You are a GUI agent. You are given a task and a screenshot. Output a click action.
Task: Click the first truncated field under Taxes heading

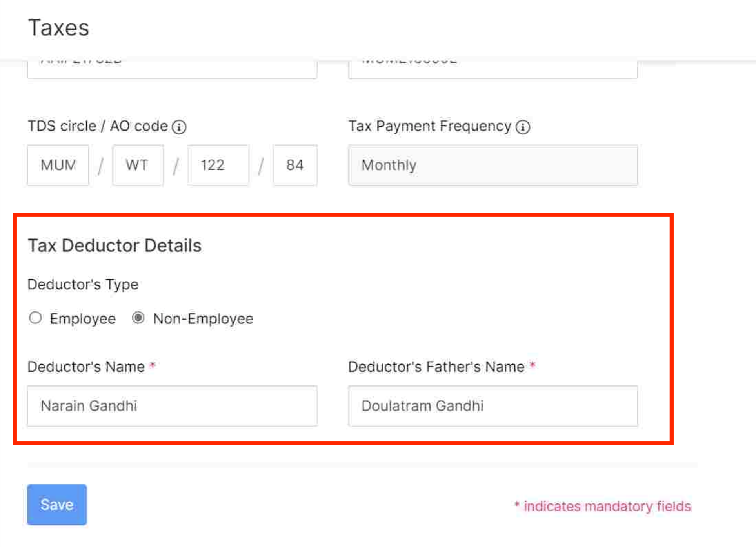172,67
